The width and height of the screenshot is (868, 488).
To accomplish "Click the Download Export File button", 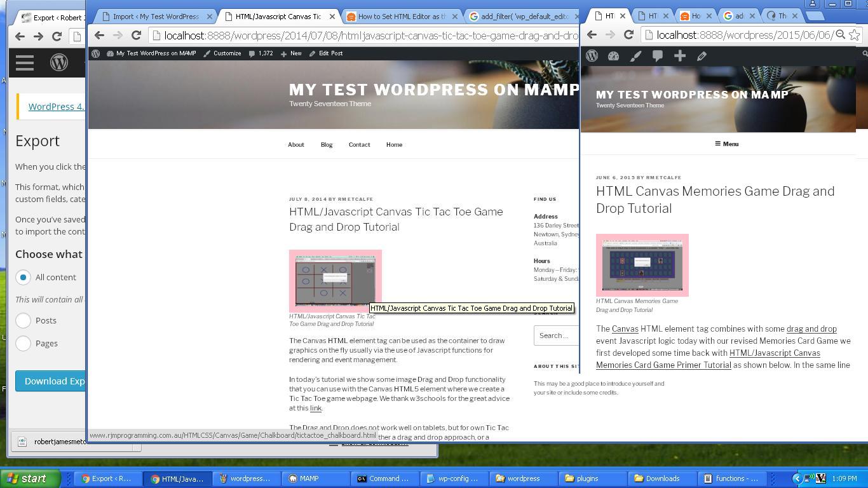I will (51, 381).
